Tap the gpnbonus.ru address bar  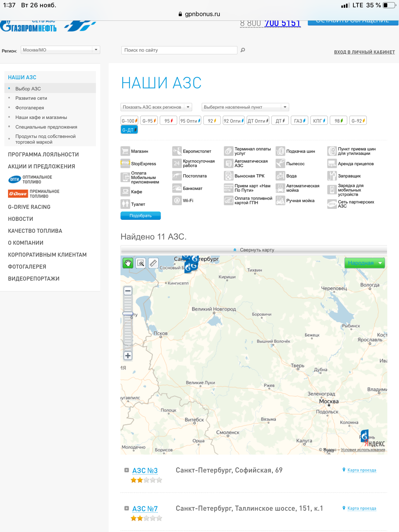click(199, 14)
